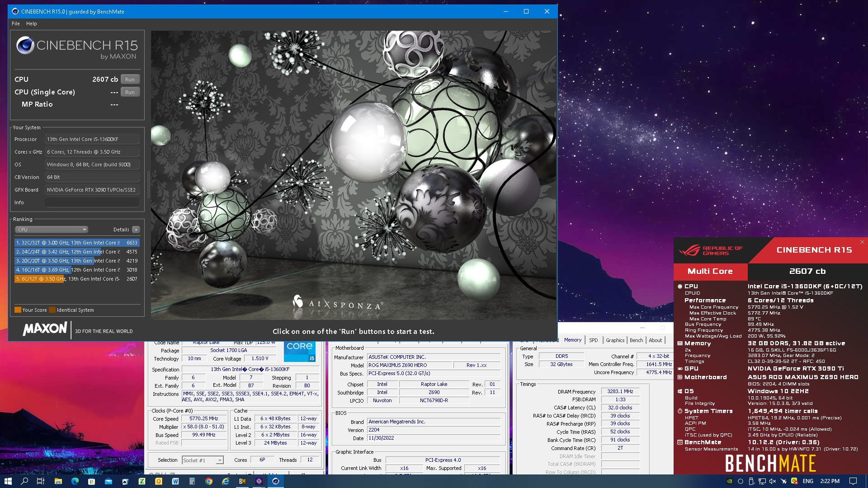The height and width of the screenshot is (488, 868).
Task: Open Windows Search from the taskbar
Action: click(24, 481)
